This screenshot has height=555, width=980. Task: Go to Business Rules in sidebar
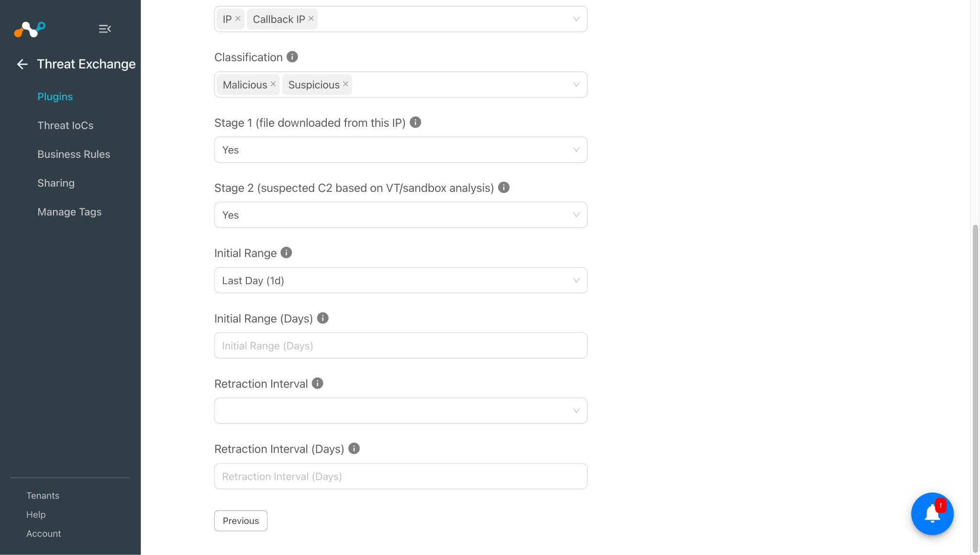pyautogui.click(x=74, y=154)
